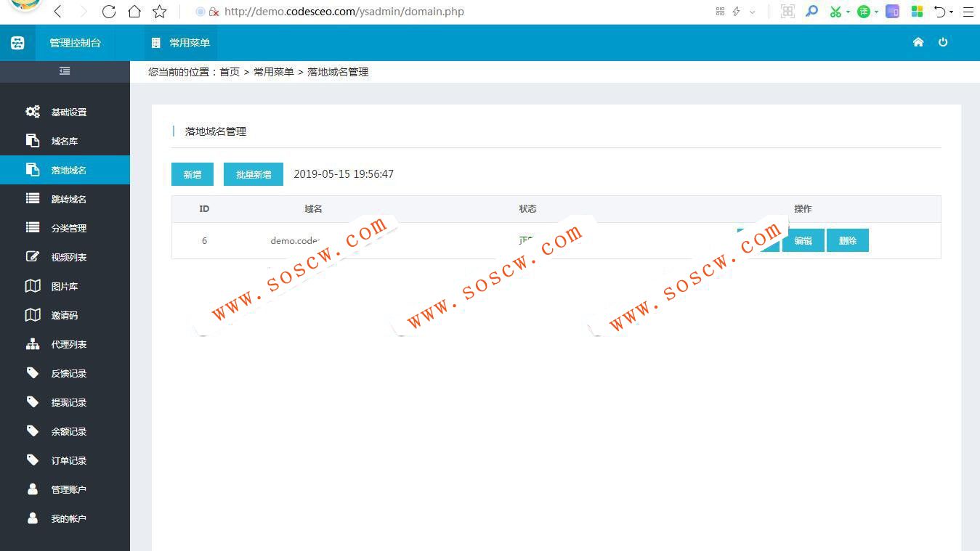This screenshot has height=551, width=980.
Task: Open 基础设置 in sidebar
Action: coord(65,112)
